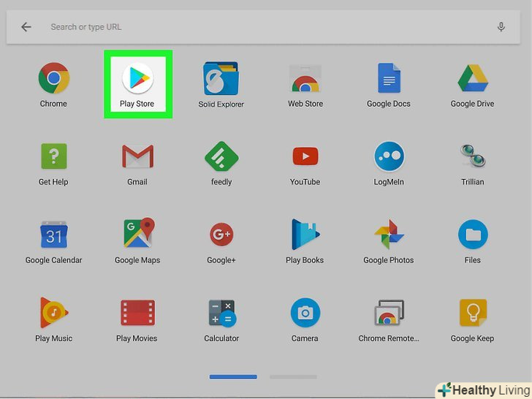Launch Play Books
This screenshot has height=399, width=532.
[305, 235]
